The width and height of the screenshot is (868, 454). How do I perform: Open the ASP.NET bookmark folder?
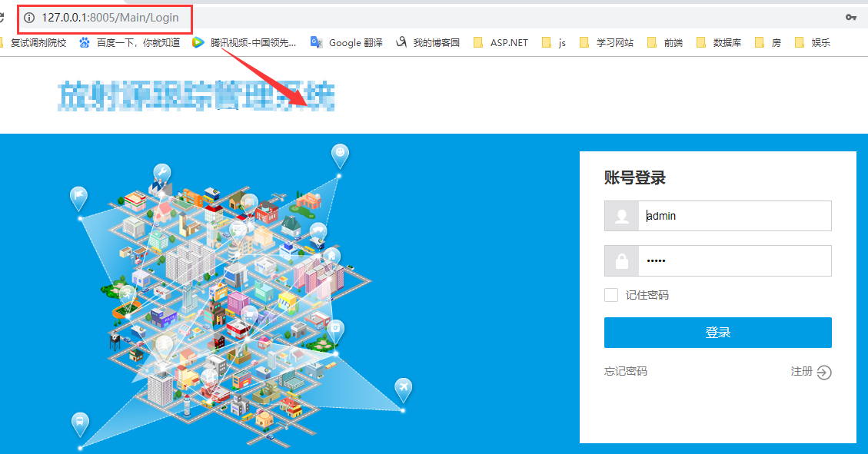[x=501, y=42]
